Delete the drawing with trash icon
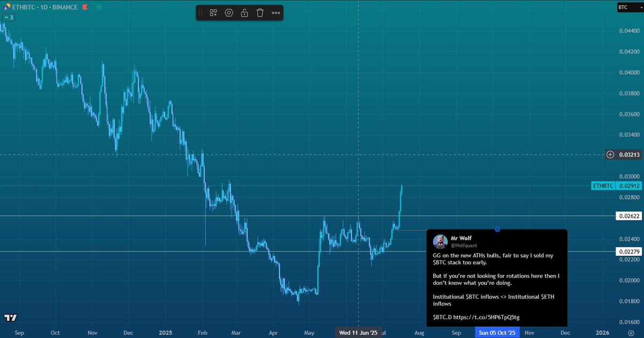This screenshot has width=644, height=338. coord(260,13)
